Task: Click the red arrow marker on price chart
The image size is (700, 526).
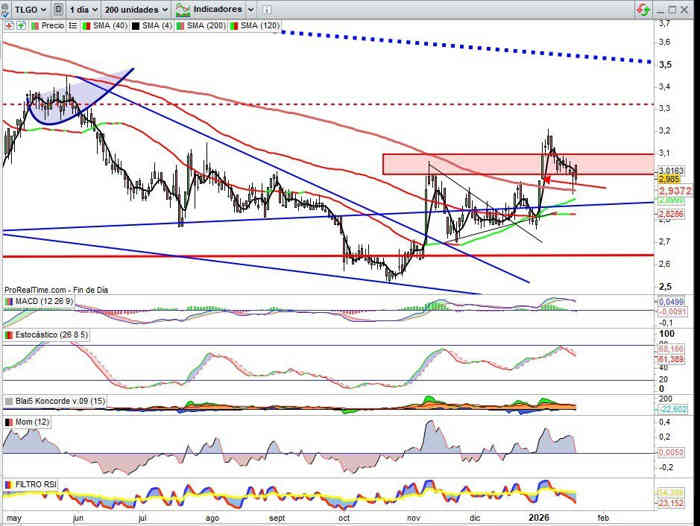Action: click(548, 180)
